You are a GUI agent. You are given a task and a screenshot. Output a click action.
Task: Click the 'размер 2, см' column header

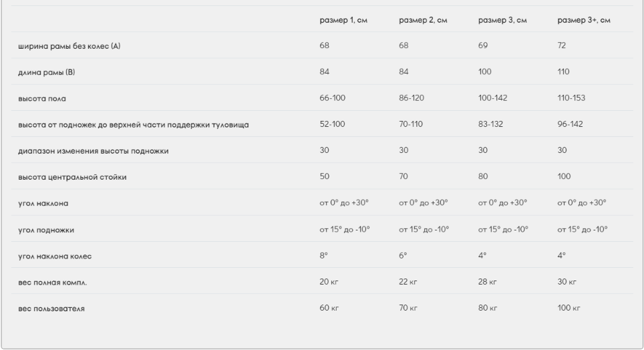[x=423, y=19]
